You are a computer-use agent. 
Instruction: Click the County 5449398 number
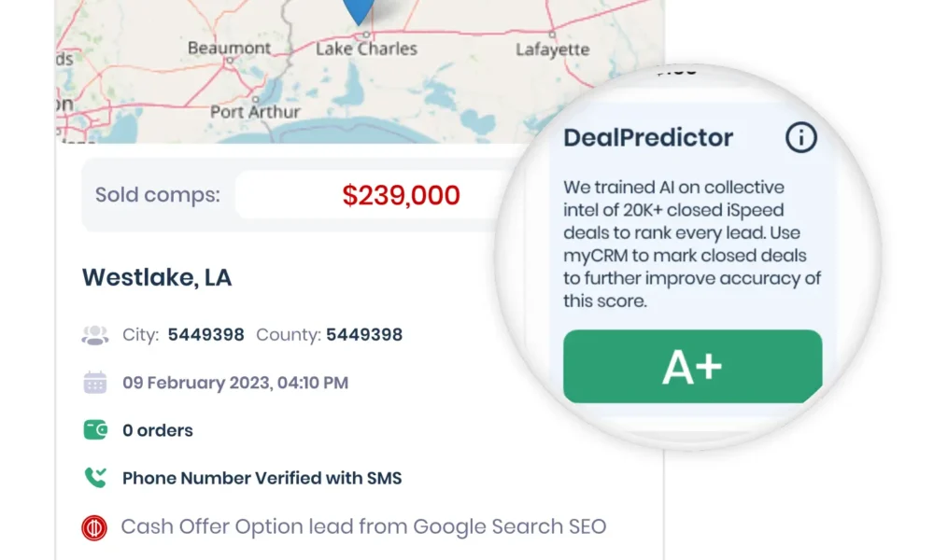364,335
